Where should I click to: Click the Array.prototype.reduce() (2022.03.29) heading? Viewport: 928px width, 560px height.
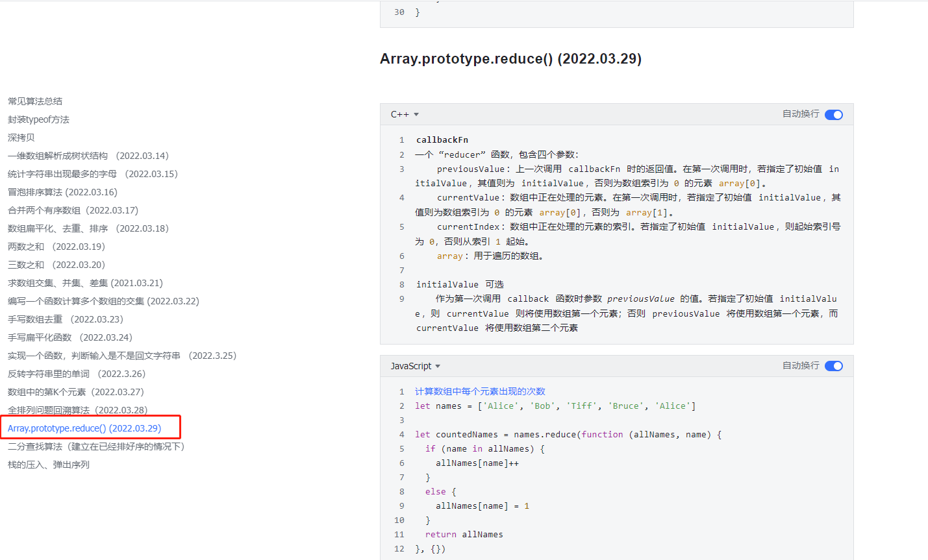(510, 59)
